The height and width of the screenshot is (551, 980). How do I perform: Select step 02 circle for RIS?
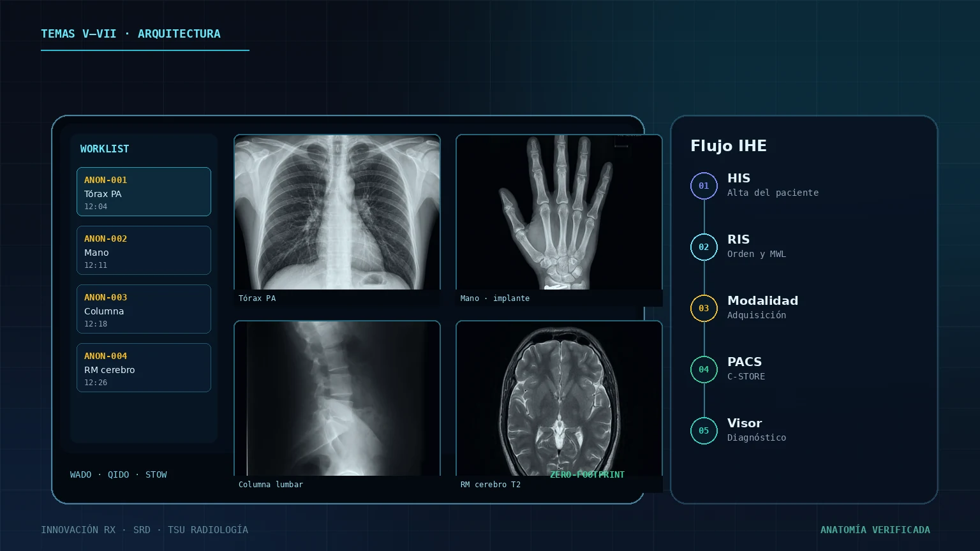(x=704, y=247)
